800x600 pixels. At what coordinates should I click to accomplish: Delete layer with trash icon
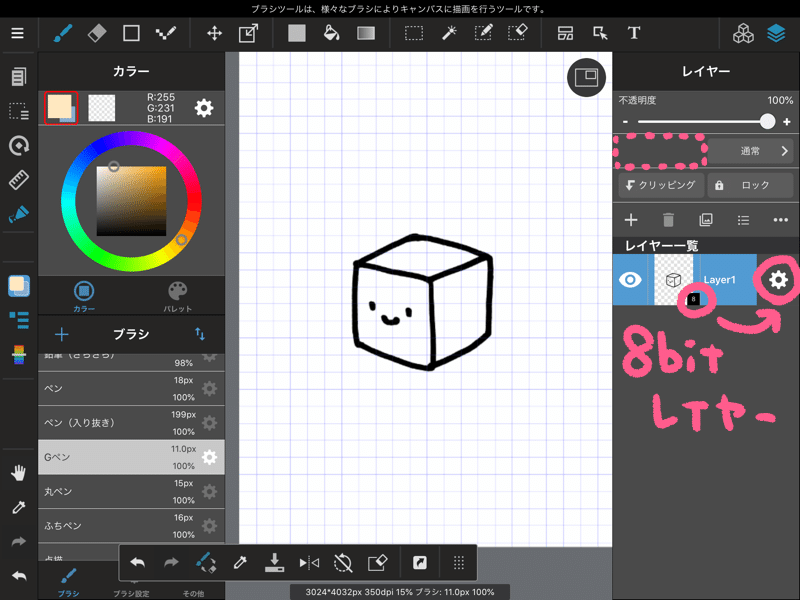click(668, 219)
